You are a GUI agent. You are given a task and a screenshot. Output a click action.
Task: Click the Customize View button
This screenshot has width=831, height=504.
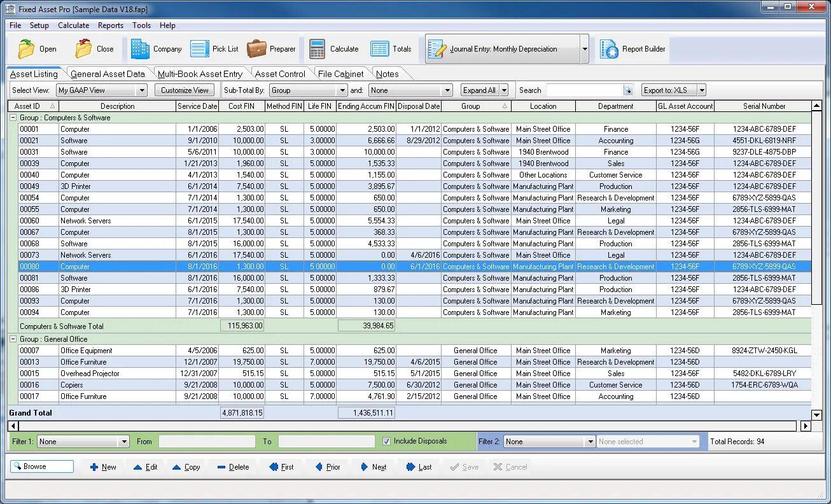(x=185, y=90)
